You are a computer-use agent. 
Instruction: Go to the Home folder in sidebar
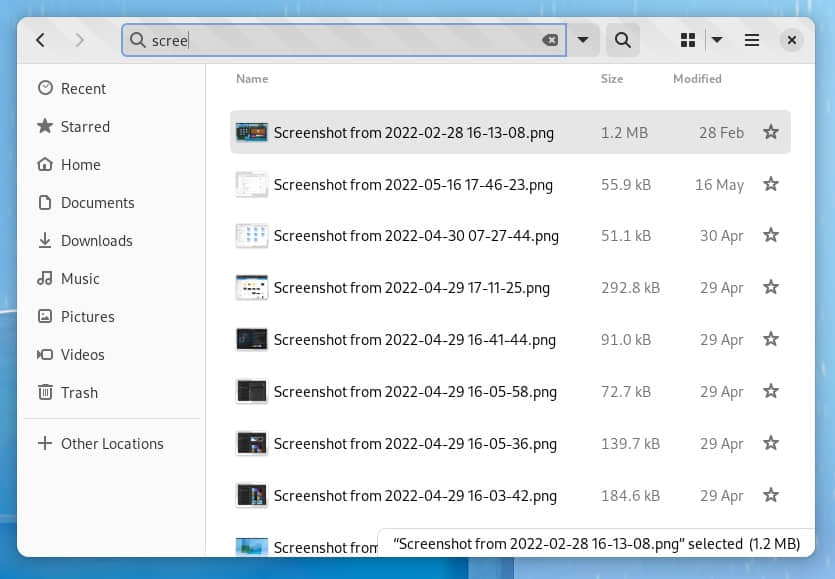pyautogui.click(x=80, y=165)
